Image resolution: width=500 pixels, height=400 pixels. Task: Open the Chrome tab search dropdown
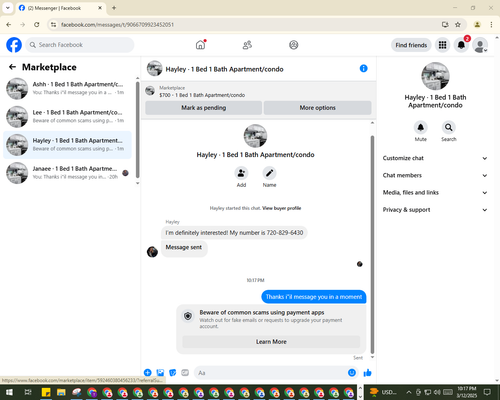pyautogui.click(x=8, y=8)
